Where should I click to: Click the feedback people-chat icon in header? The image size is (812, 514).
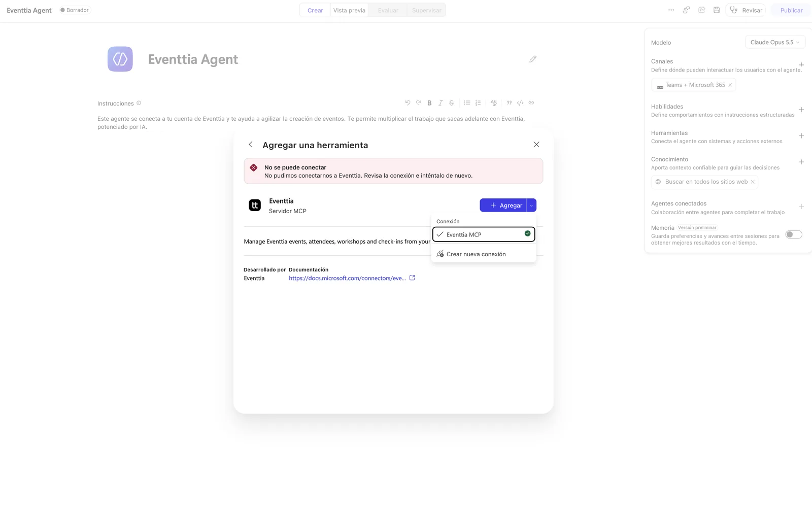[x=686, y=10]
